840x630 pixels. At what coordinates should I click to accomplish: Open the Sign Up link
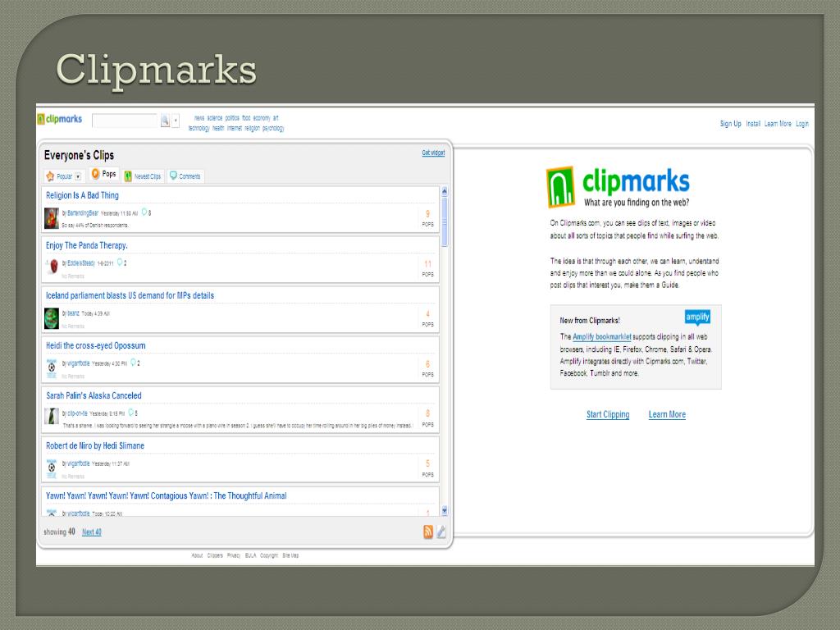pos(731,124)
